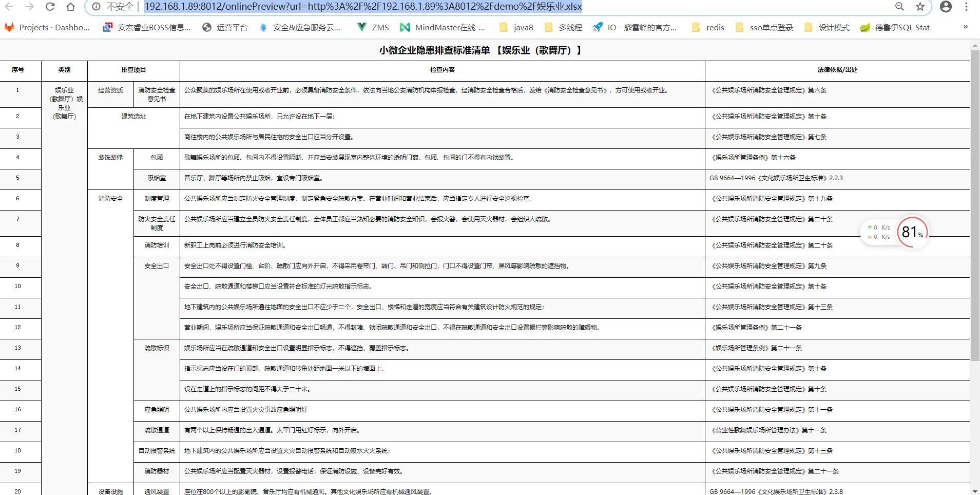Open the IO 廖雪峰的官方 bookmark

pos(635,28)
